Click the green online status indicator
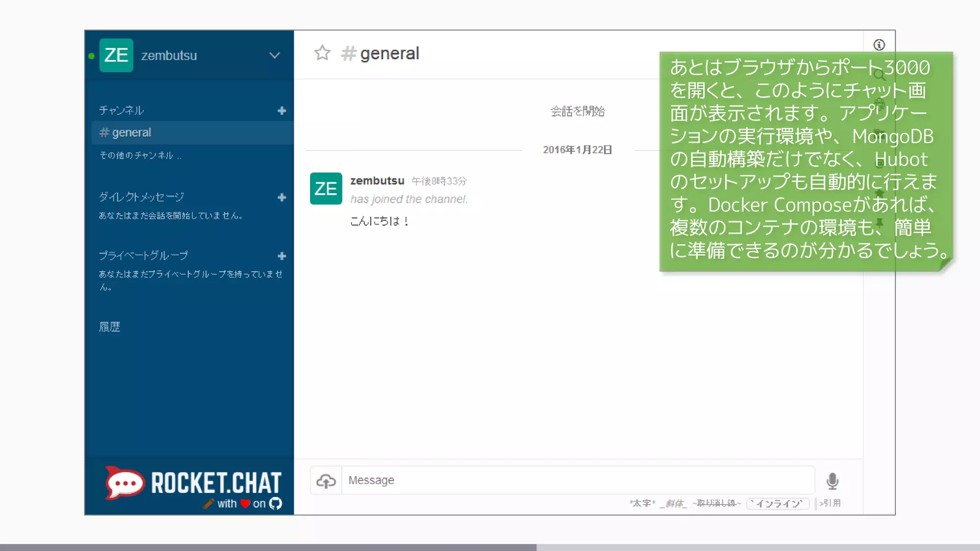This screenshot has width=980, height=551. pos(91,56)
